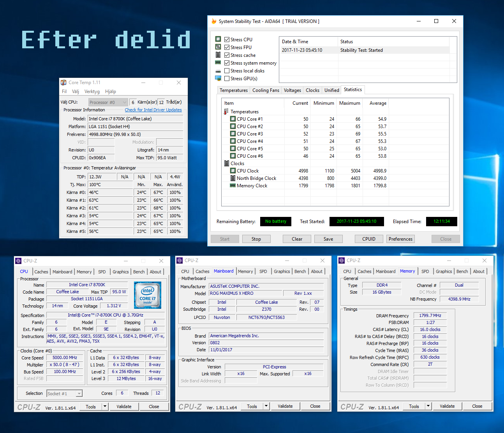
Task: Open Tools dropdown arrow in Mainboard CPU-Z window
Action: click(266, 406)
